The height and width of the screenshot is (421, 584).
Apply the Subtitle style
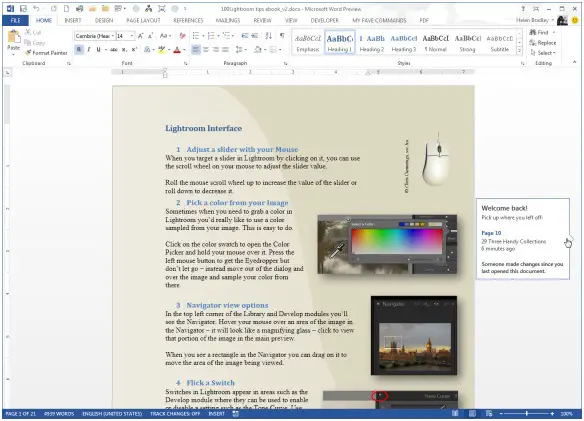point(499,43)
